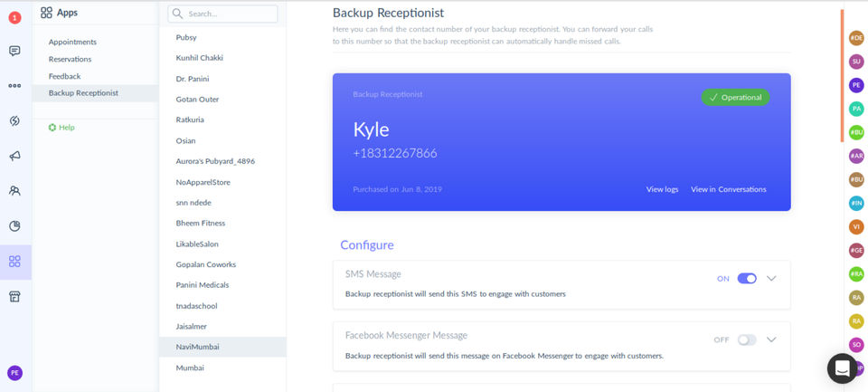The height and width of the screenshot is (392, 868).
Task: Open View in Conversations link
Action: tap(728, 189)
